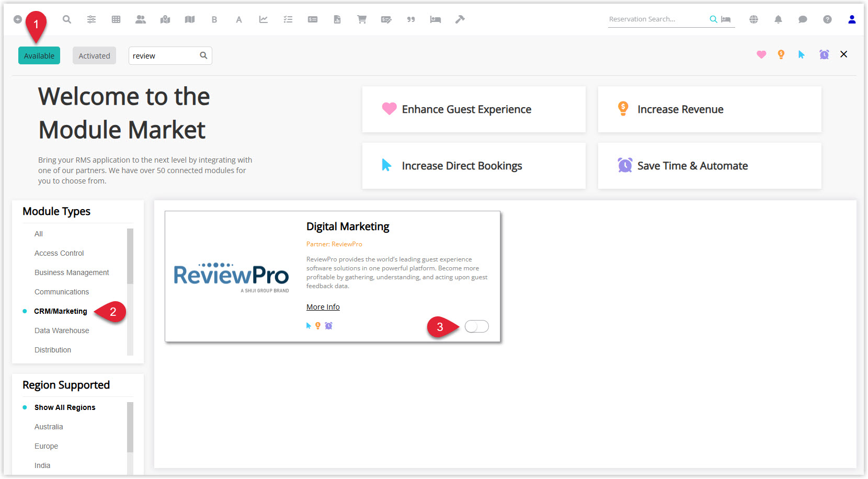Open the bed icon in left toolbar
The width and height of the screenshot is (868, 479).
pyautogui.click(x=436, y=19)
